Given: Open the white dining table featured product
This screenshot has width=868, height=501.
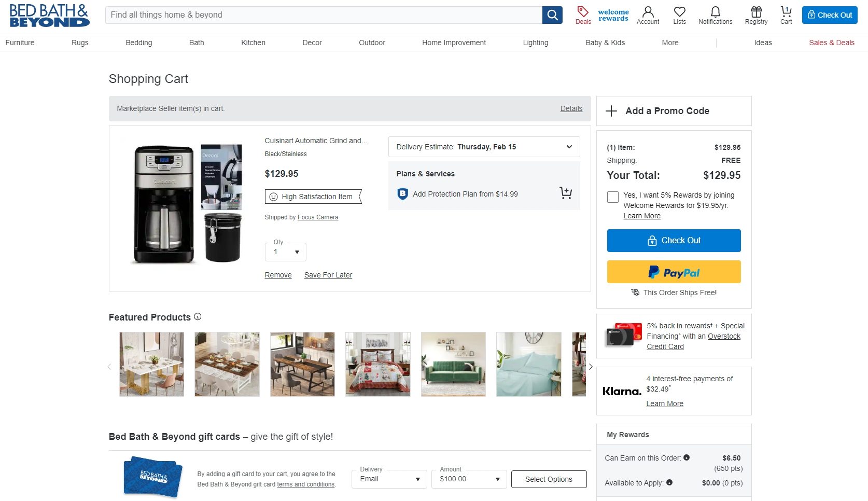Looking at the screenshot, I should [x=151, y=364].
